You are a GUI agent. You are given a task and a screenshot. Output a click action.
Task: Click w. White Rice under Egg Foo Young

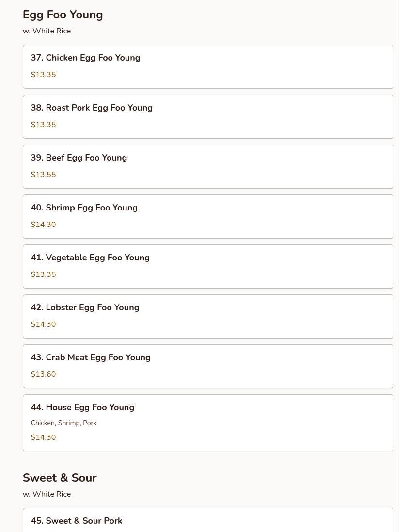(x=47, y=31)
